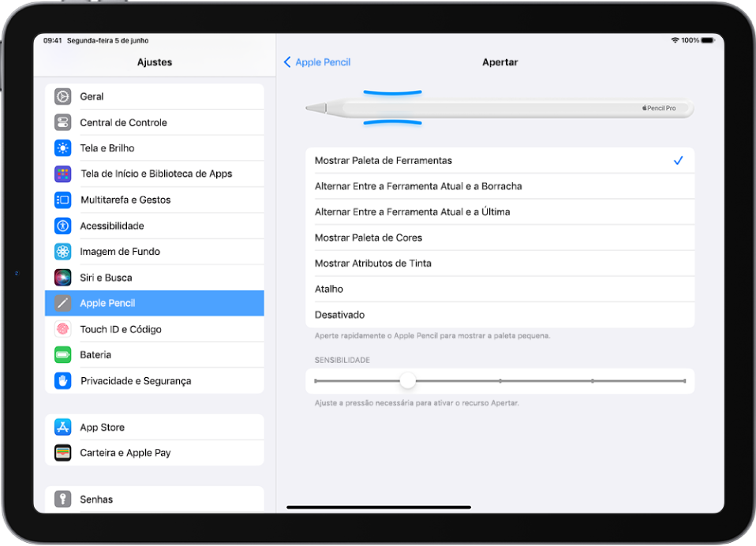Select the Acessibilidade icon
Viewport: 756px width, 546px height.
click(x=63, y=226)
